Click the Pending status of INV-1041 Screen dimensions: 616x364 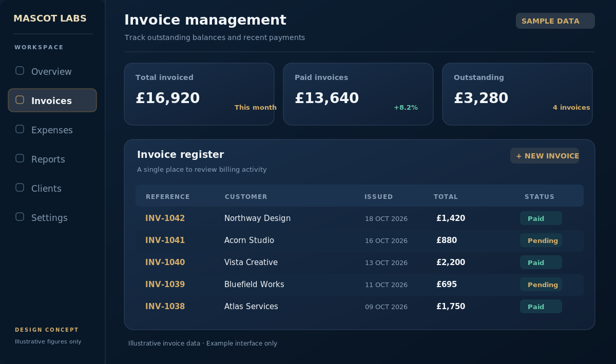pyautogui.click(x=541, y=240)
